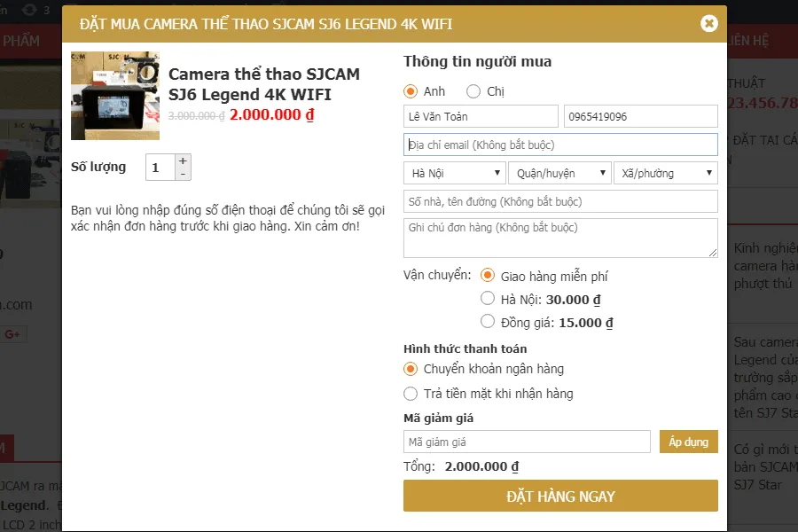
Task: Open the "Hà Nội" province dropdown
Action: 454,173
